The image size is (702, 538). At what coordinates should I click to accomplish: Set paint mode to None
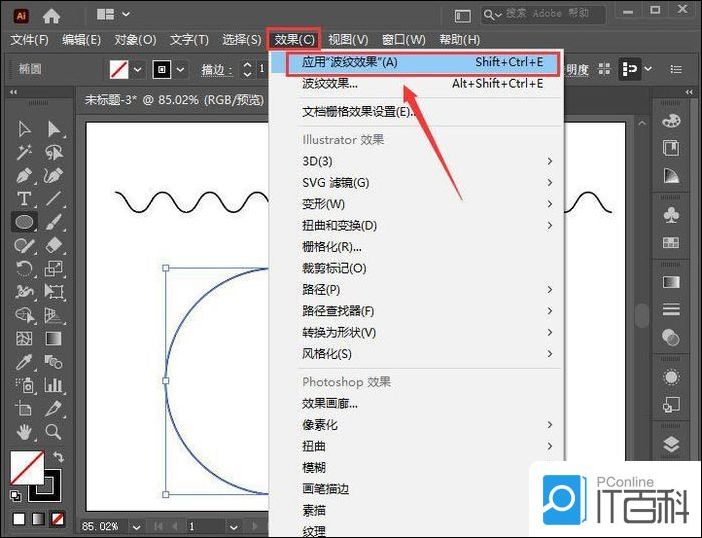point(57,519)
